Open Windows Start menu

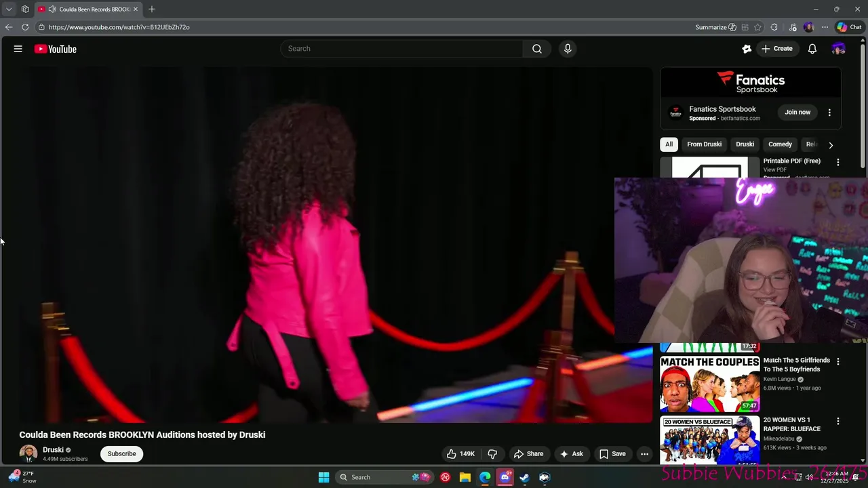coord(323,477)
